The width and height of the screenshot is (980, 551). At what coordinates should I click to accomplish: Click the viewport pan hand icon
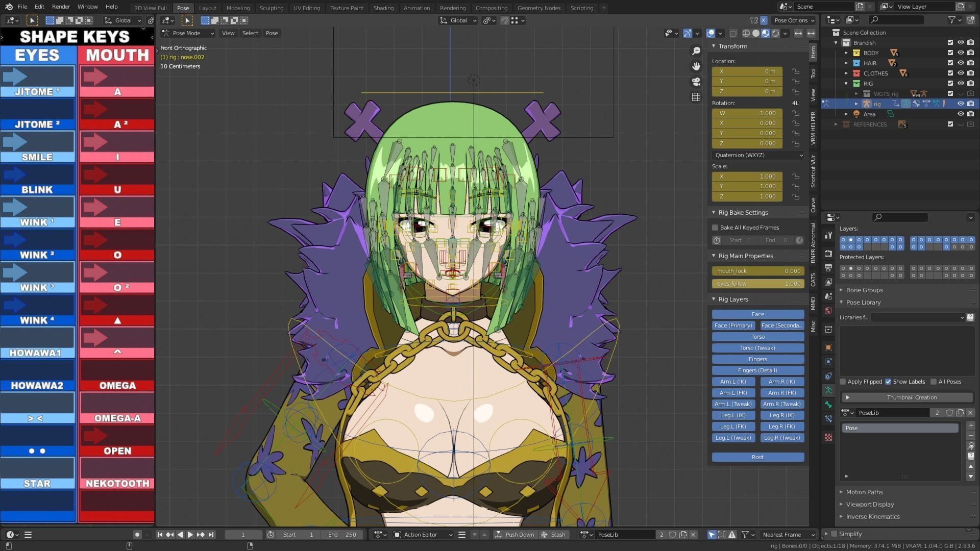click(696, 66)
